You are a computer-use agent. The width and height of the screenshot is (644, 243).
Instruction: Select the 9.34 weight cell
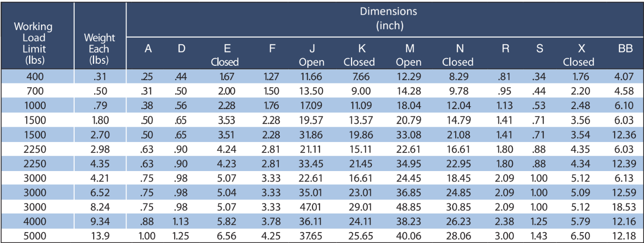coord(100,222)
